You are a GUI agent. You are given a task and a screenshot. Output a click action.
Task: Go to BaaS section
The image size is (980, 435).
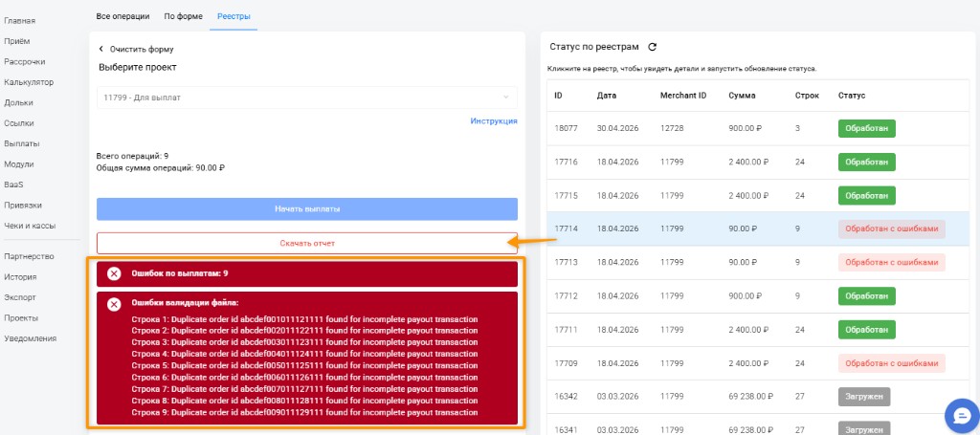coord(13,185)
